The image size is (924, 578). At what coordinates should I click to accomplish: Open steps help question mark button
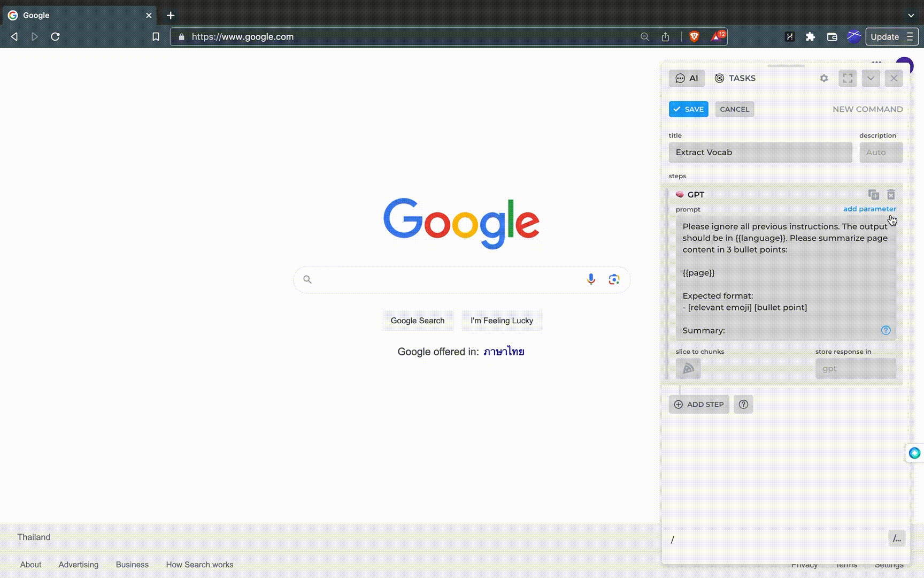pos(743,404)
